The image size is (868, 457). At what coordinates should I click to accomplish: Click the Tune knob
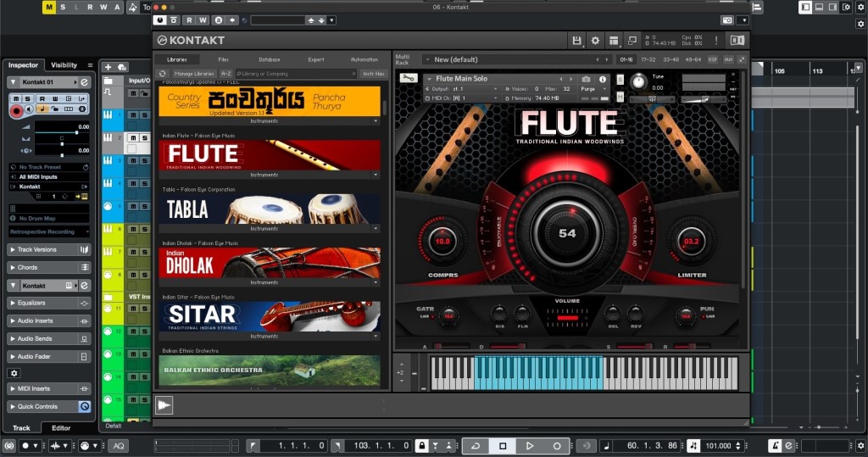click(639, 82)
